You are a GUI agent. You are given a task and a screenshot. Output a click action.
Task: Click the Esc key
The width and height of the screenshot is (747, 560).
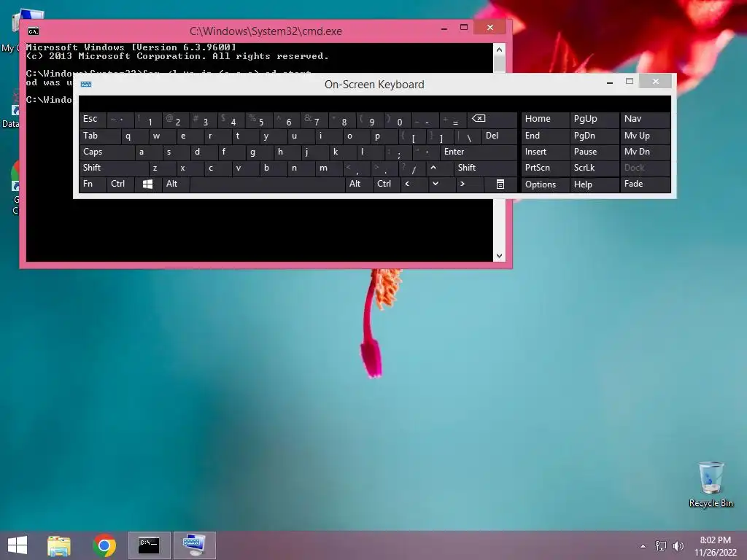(93, 120)
